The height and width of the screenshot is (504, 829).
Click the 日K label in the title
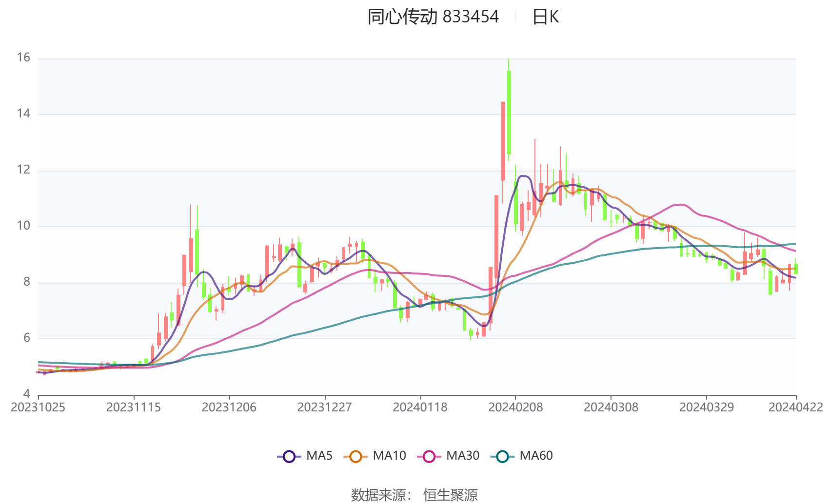point(546,17)
